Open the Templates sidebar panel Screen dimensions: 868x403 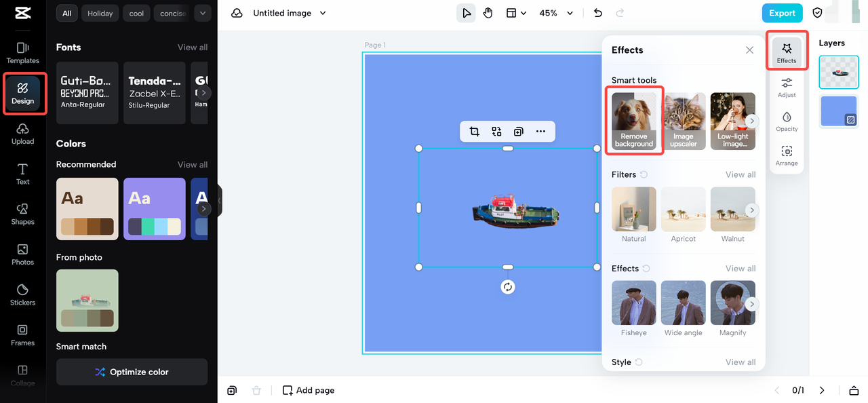point(22,53)
